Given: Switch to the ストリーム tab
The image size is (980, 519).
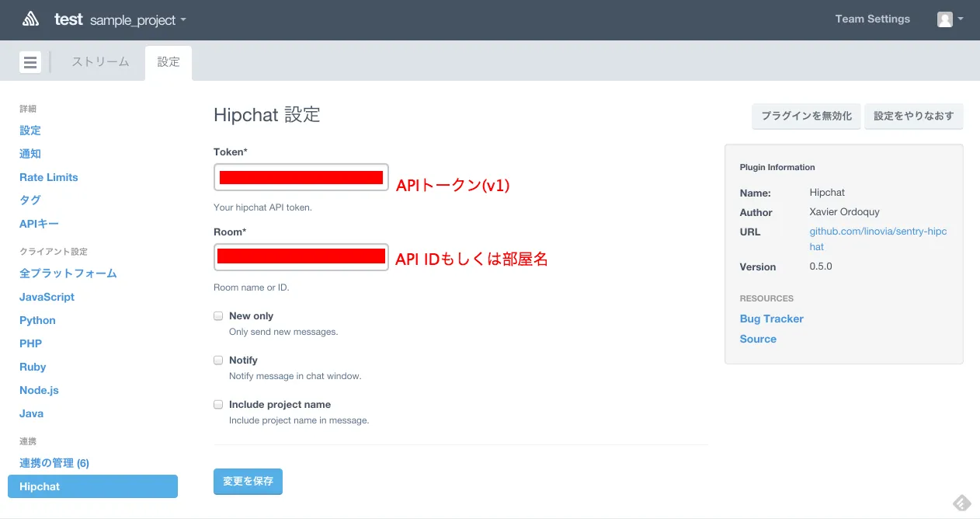Looking at the screenshot, I should pyautogui.click(x=99, y=61).
